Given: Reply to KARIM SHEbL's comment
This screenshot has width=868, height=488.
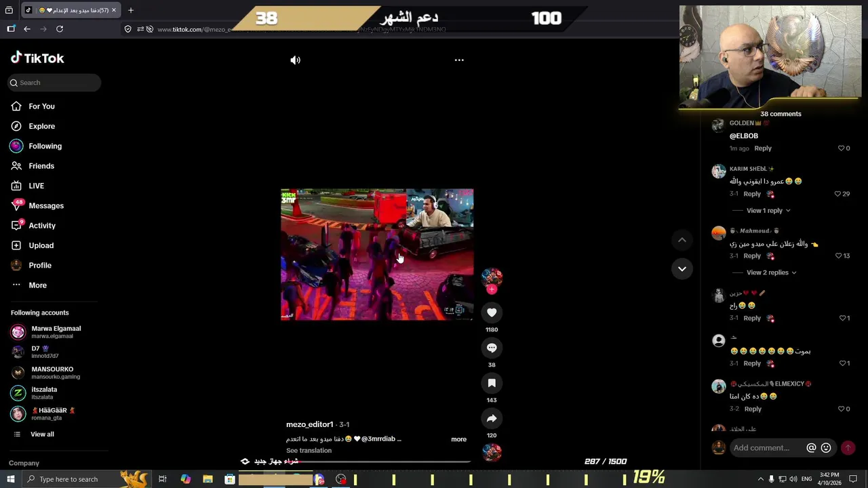Looking at the screenshot, I should pyautogui.click(x=752, y=194).
